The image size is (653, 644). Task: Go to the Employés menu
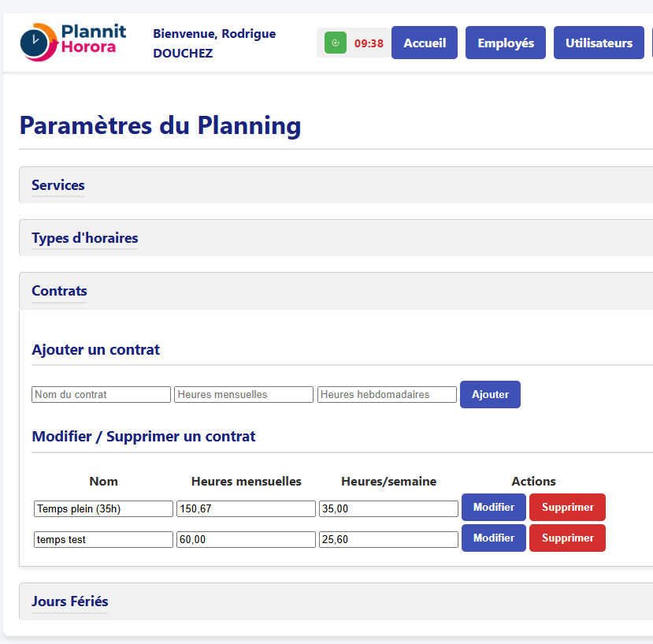pos(506,43)
